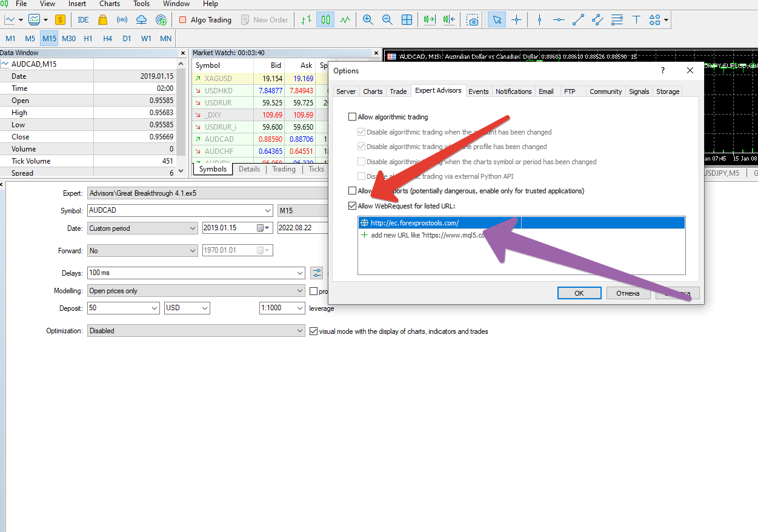Draw a horizontal line on chart

point(559,19)
